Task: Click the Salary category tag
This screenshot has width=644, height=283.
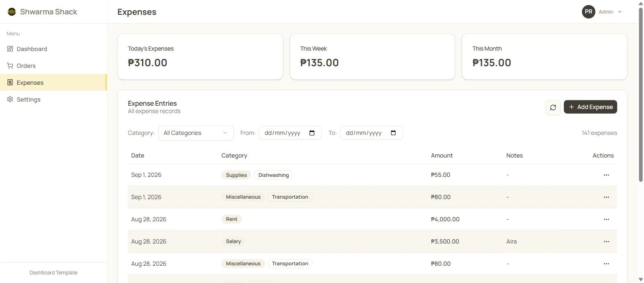Action: 233,241
